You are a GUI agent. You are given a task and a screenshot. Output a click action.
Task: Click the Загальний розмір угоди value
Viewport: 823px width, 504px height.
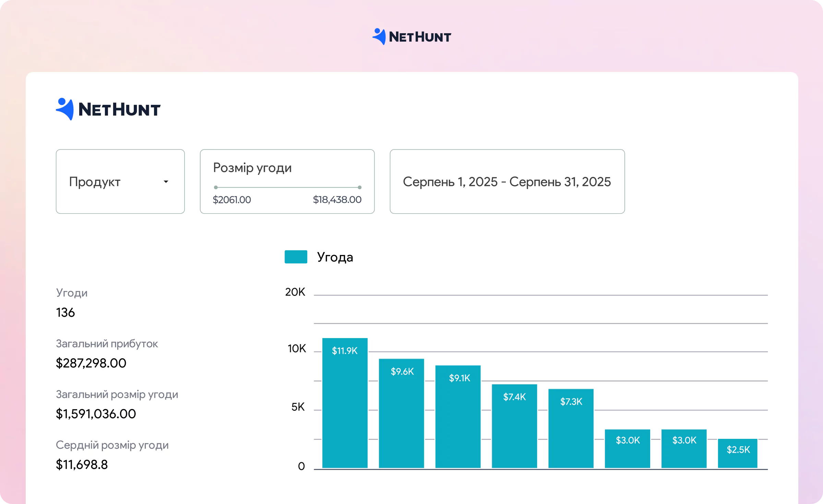[x=96, y=414]
